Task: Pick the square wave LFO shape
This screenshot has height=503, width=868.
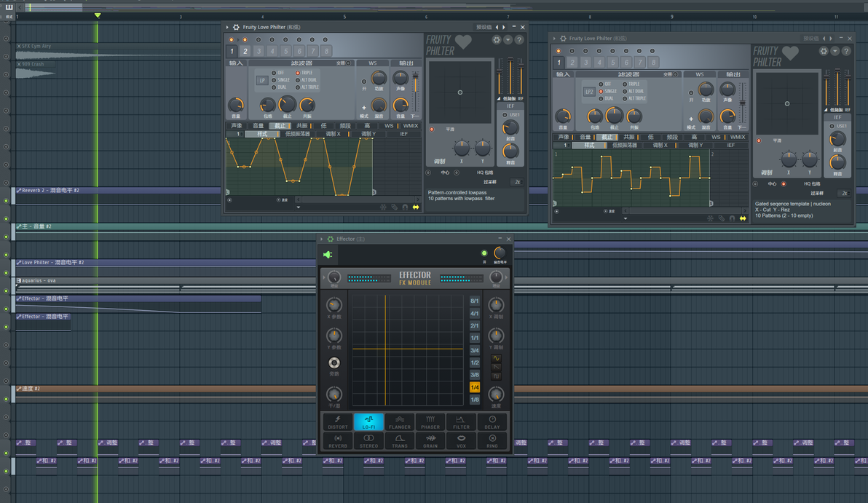Action: click(496, 376)
